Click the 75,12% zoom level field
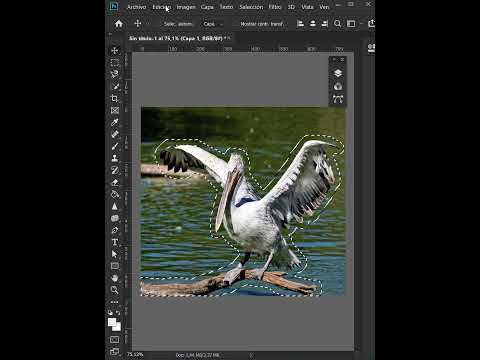Image resolution: width=480 pixels, height=360 pixels. [x=135, y=355]
